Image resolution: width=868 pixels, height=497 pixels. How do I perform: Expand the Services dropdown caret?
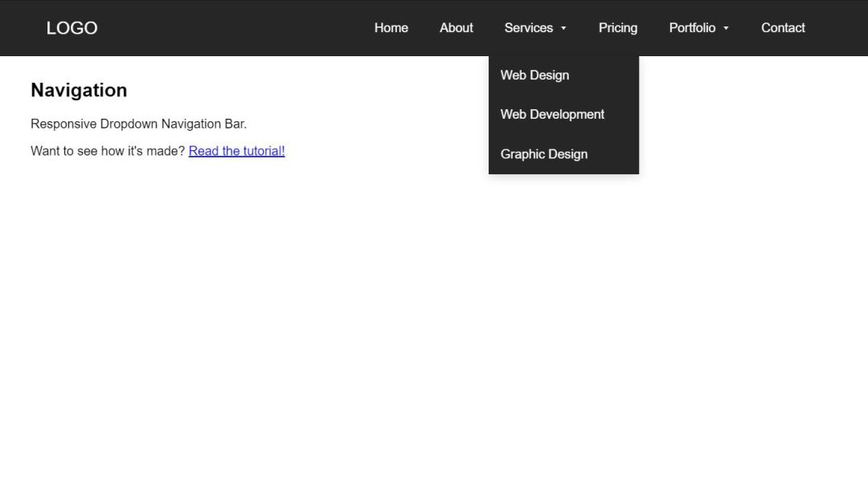pyautogui.click(x=563, y=27)
